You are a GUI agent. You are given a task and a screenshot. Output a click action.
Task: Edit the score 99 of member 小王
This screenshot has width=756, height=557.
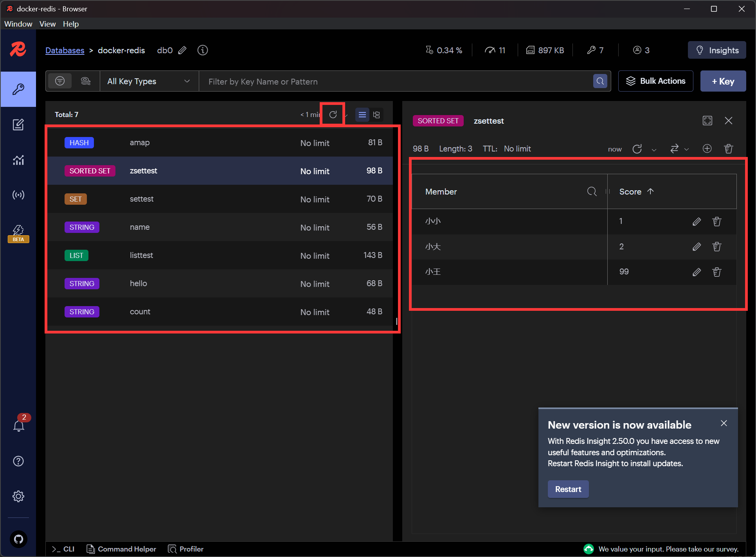coord(697,272)
